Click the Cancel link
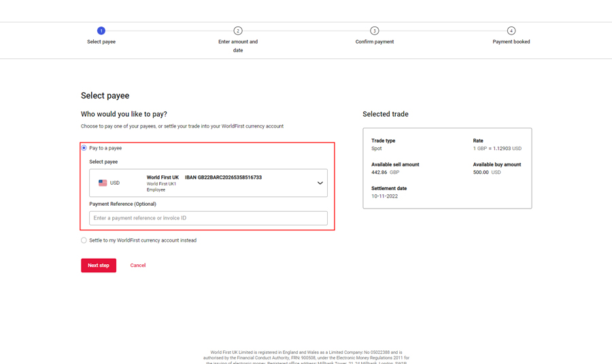 [x=138, y=266]
